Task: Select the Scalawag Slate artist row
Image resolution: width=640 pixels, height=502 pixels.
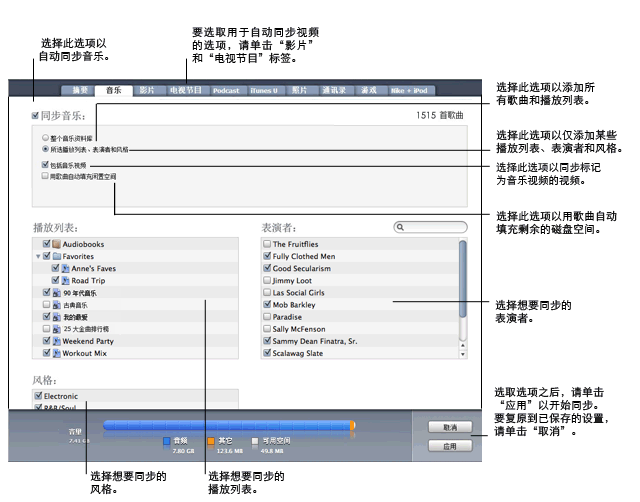Action: tap(360, 353)
